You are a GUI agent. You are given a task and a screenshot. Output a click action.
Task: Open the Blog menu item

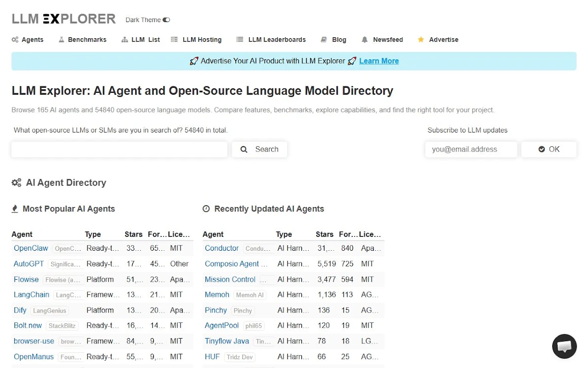point(334,40)
